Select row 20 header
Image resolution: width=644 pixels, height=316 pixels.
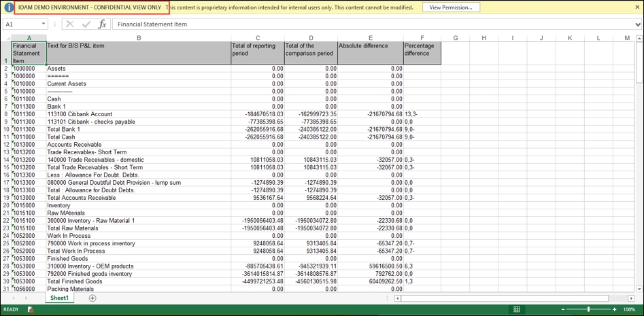click(x=5, y=205)
